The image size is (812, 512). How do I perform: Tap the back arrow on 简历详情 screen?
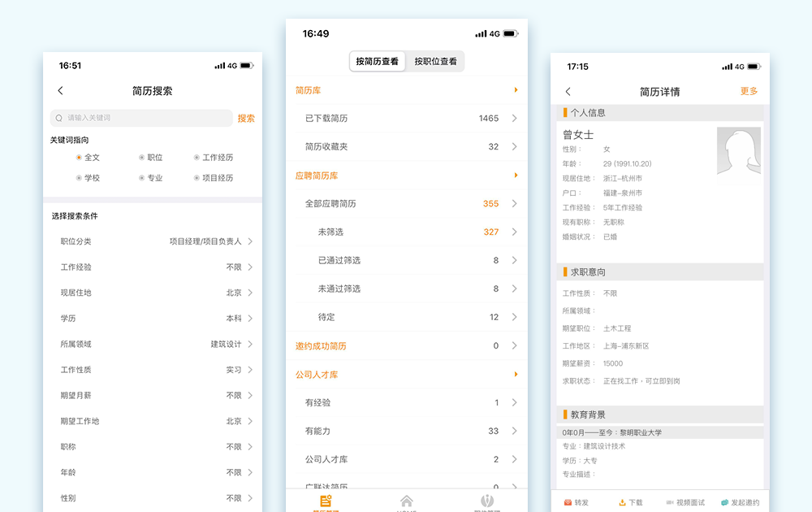tap(568, 92)
